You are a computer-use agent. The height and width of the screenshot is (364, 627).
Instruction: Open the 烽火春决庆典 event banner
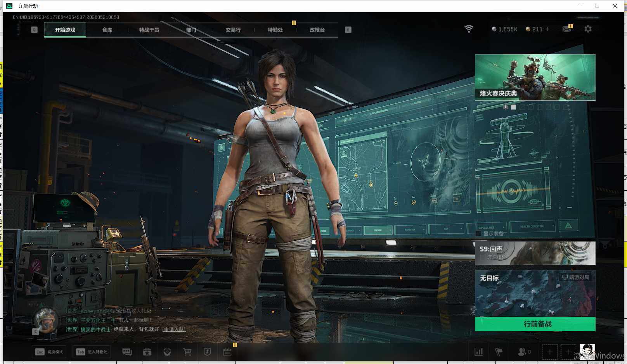pyautogui.click(x=535, y=78)
